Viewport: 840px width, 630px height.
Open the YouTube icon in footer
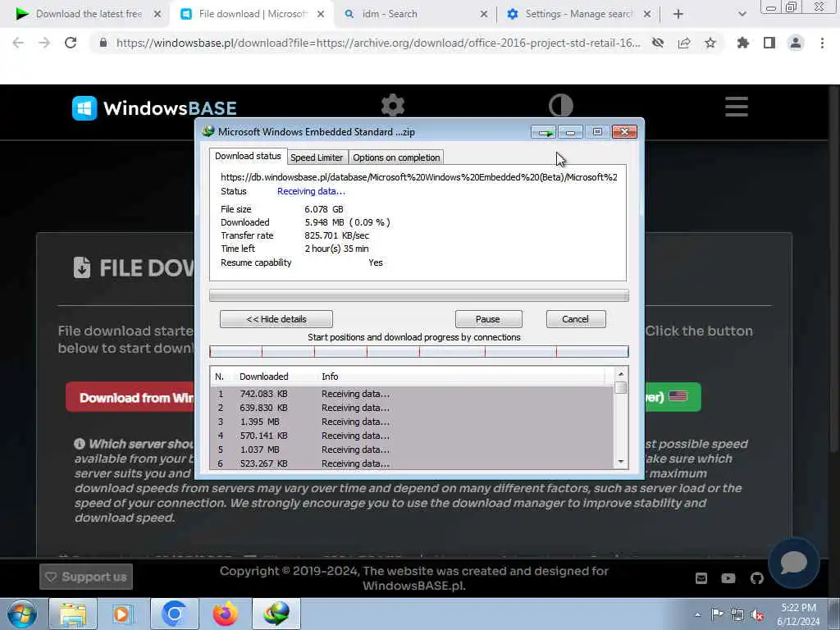[x=728, y=578]
